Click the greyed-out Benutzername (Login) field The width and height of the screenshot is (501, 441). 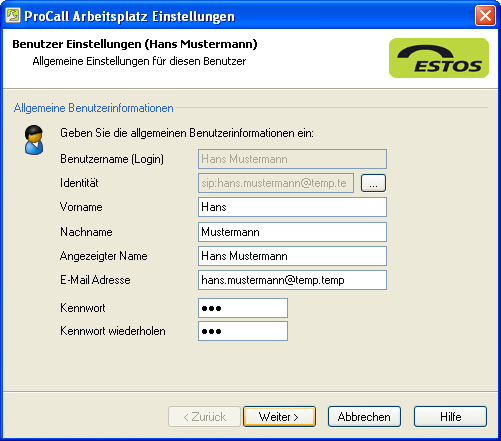tap(292, 159)
